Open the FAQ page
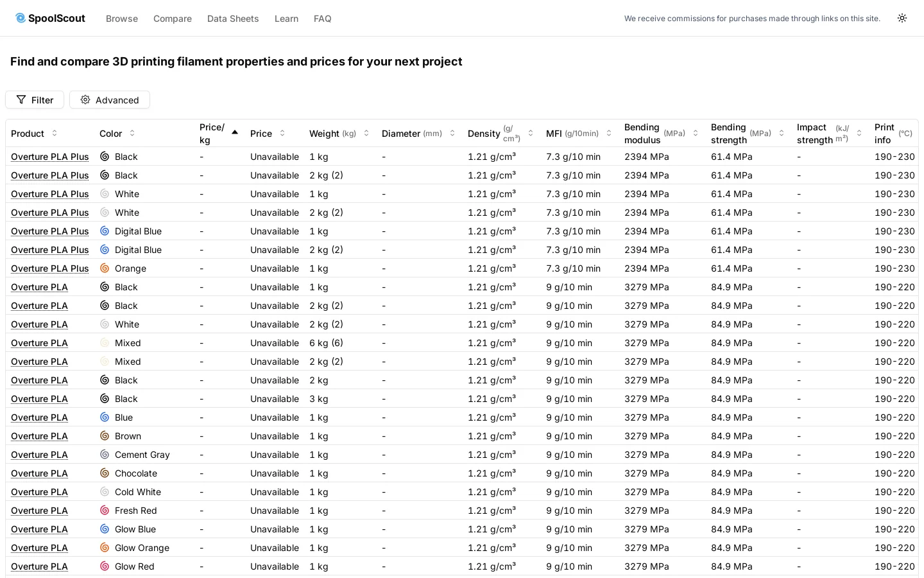The width and height of the screenshot is (924, 578). click(x=323, y=19)
